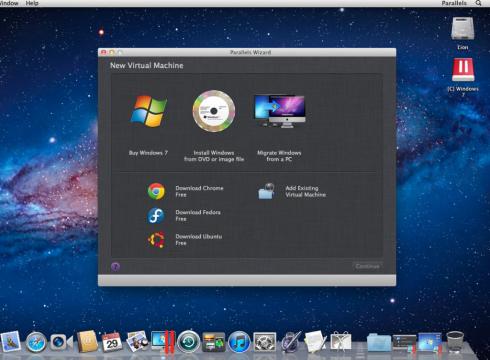The width and height of the screenshot is (490, 360).
Task: Open the Trash in the Dock
Action: 455,341
